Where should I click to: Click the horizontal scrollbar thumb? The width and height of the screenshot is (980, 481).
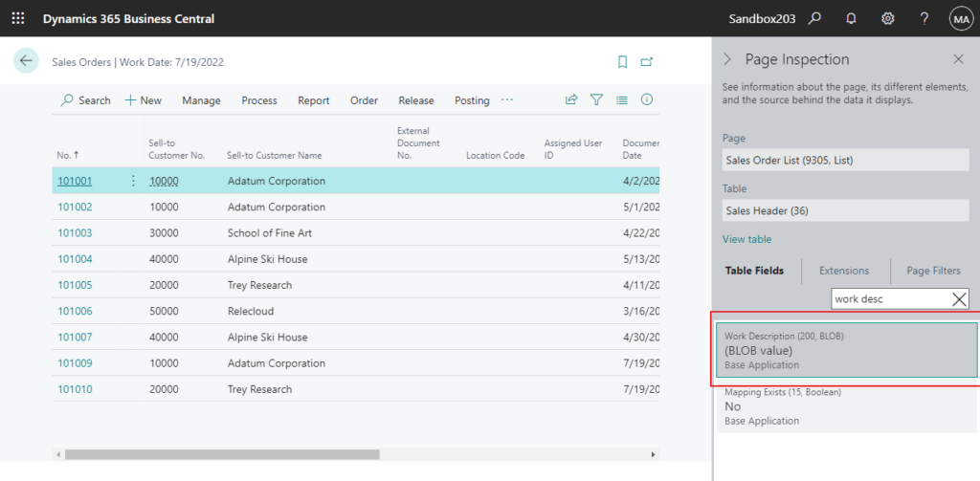click(x=222, y=455)
